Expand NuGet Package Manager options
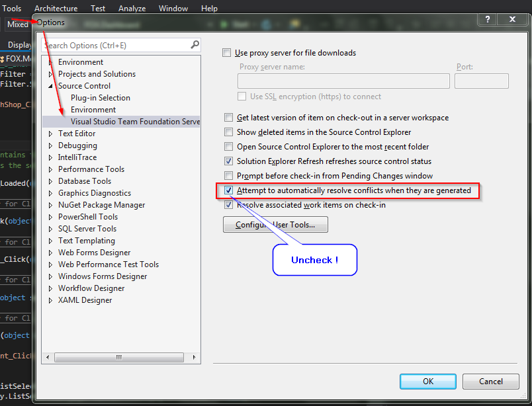 point(51,205)
